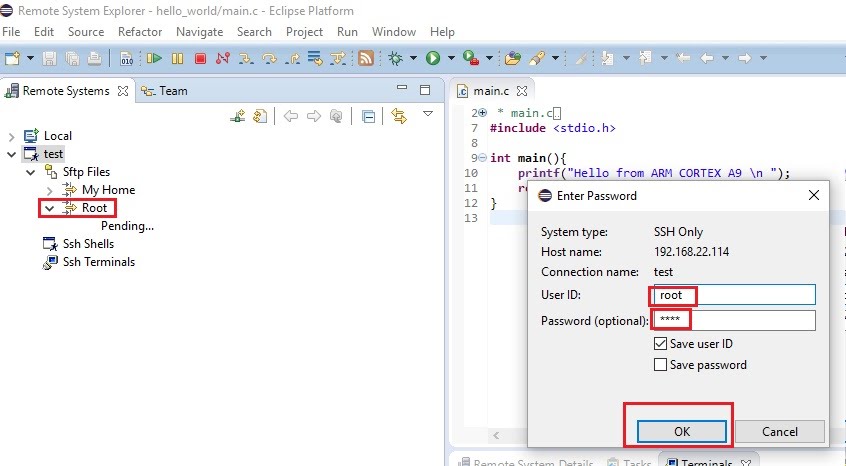The height and width of the screenshot is (466, 846).
Task: Open the Run dropdown arrow
Action: tap(451, 58)
